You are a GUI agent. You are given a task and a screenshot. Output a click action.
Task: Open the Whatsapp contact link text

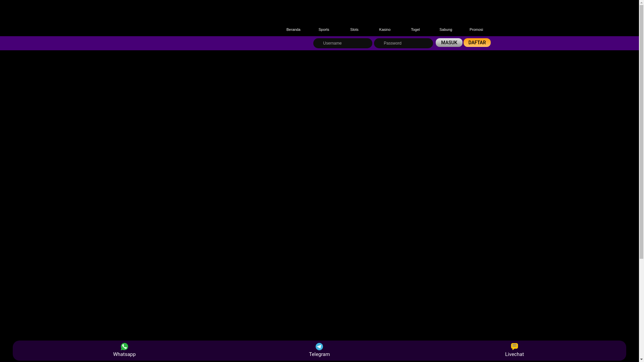pos(124,354)
